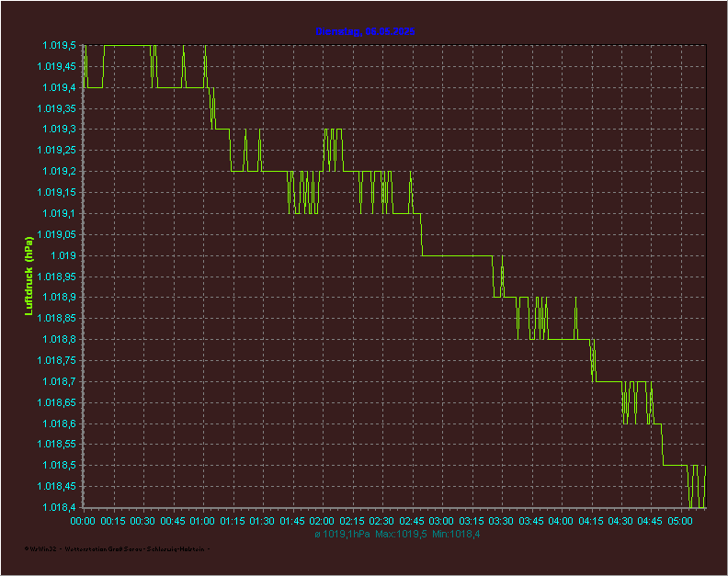Viewport: 728px width, 576px height.
Task: Click the time label 00:45
Action: [x=173, y=521]
